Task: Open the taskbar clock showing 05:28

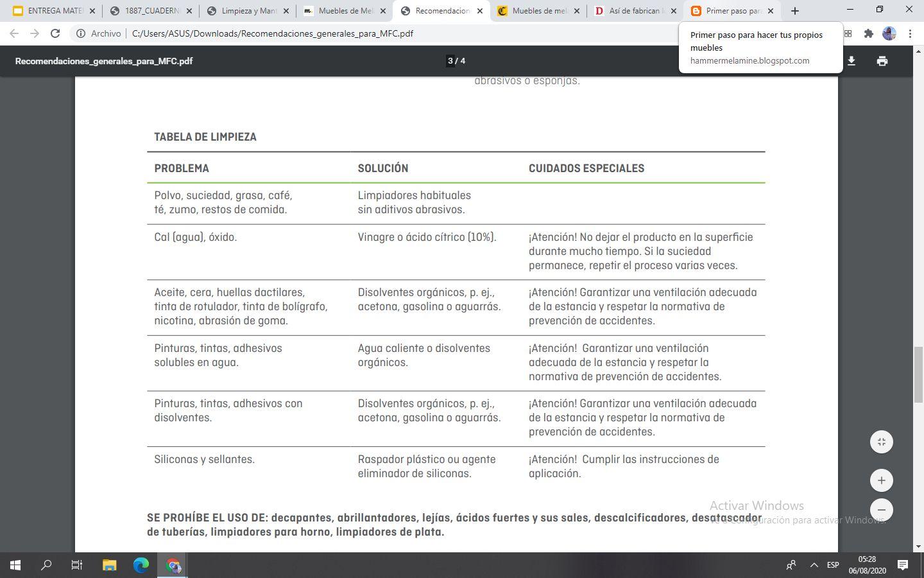Action: click(867, 565)
